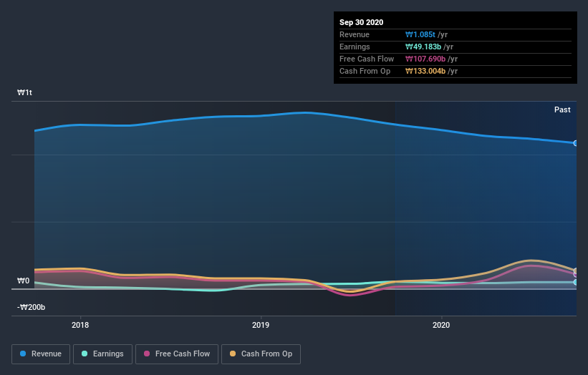Click the Revenue line endpoint marker
The image size is (588, 375).
(x=576, y=143)
